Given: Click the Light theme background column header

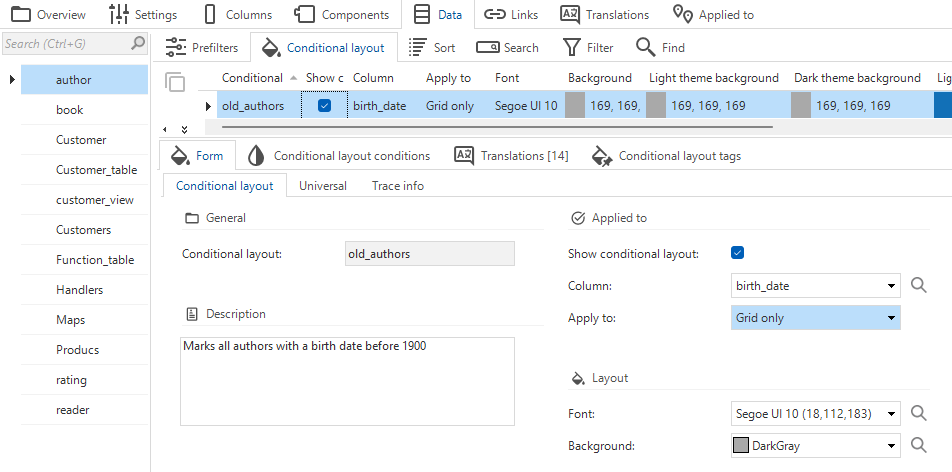Looking at the screenshot, I should click(713, 78).
